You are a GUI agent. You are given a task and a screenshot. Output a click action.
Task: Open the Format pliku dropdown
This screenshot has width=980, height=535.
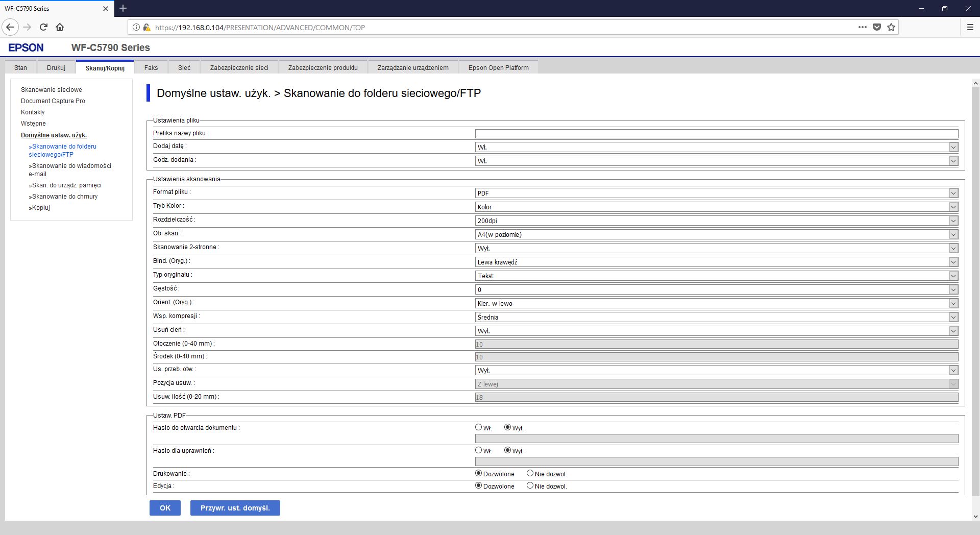coord(717,193)
